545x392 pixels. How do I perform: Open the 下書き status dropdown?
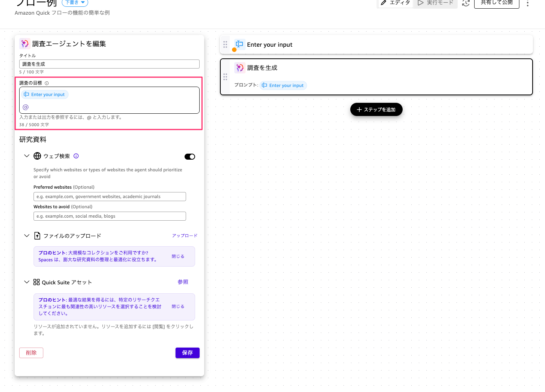tap(75, 3)
